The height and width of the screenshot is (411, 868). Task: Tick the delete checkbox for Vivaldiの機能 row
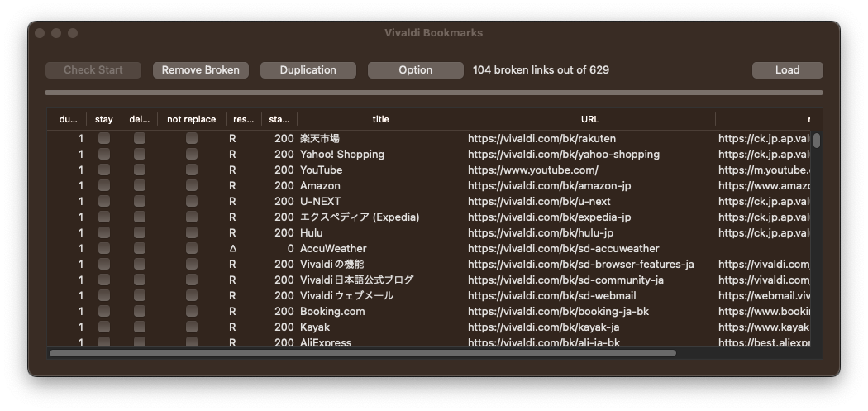pyautogui.click(x=140, y=264)
